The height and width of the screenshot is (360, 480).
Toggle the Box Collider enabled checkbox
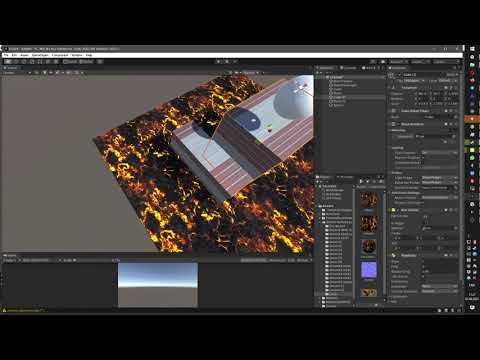[x=398, y=210]
